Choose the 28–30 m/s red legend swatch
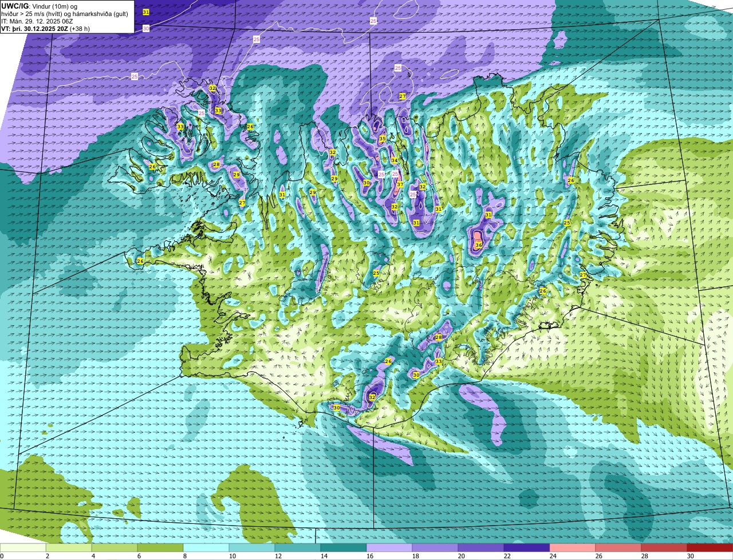 tap(664, 547)
